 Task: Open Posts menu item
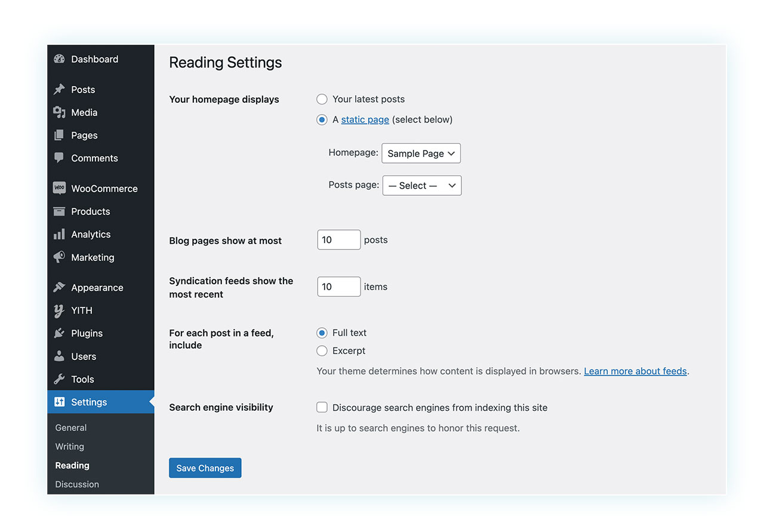click(x=101, y=90)
